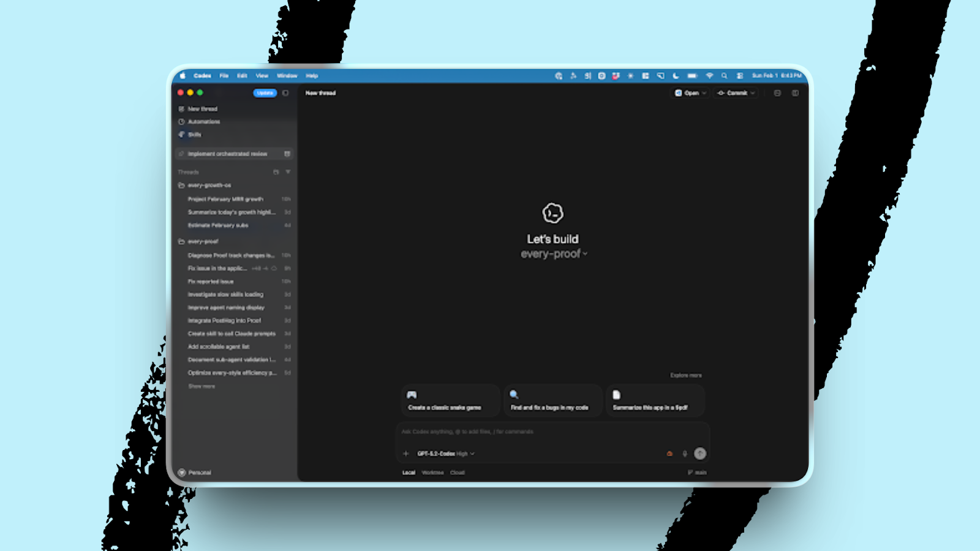The width and height of the screenshot is (980, 551).
Task: Click the microphone dictation icon
Action: pos(685,454)
